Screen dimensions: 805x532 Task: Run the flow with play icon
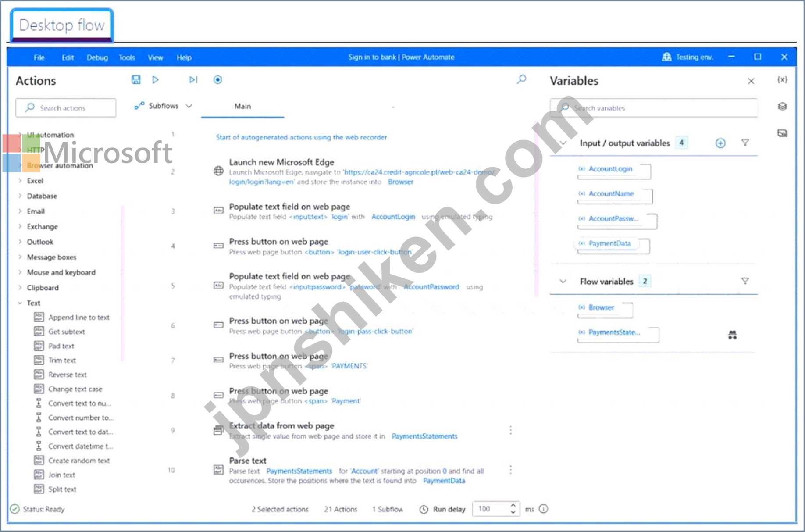(155, 79)
